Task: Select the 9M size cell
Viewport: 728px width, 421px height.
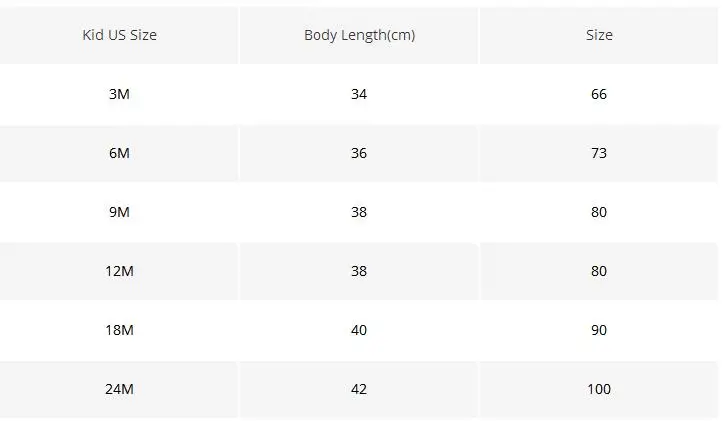Action: tap(119, 212)
